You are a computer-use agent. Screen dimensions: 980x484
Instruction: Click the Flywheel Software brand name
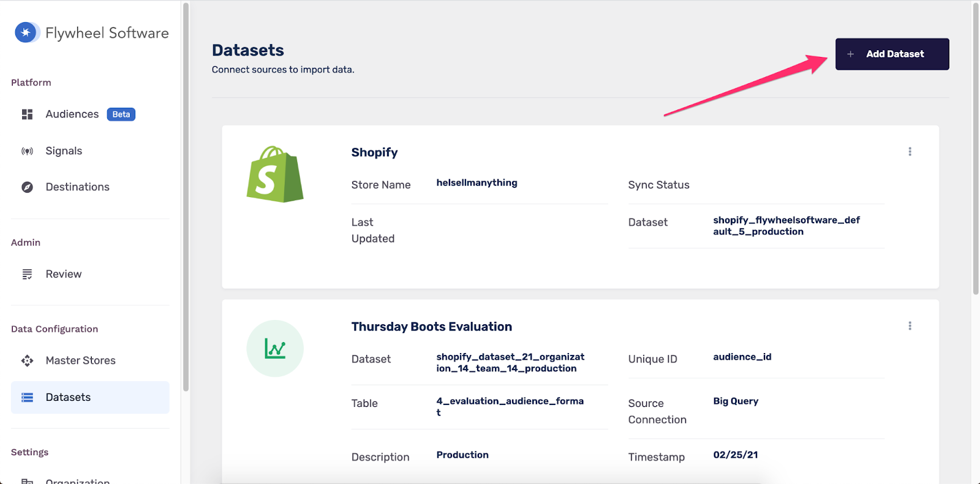point(107,33)
